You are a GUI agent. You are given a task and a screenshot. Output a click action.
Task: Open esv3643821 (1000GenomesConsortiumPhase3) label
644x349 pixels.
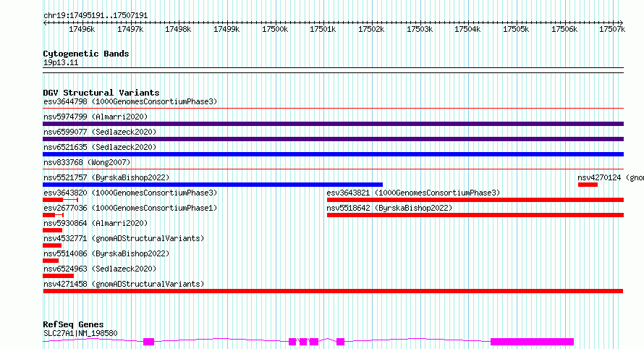[x=413, y=193]
